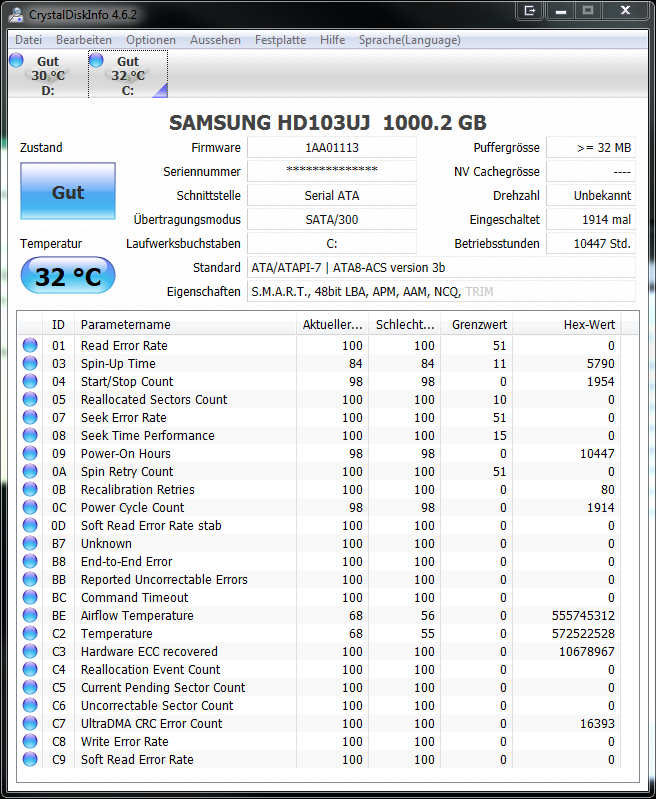Click the Eingeschaltet field 1914 mal
Image resolution: width=656 pixels, height=799 pixels.
591,220
